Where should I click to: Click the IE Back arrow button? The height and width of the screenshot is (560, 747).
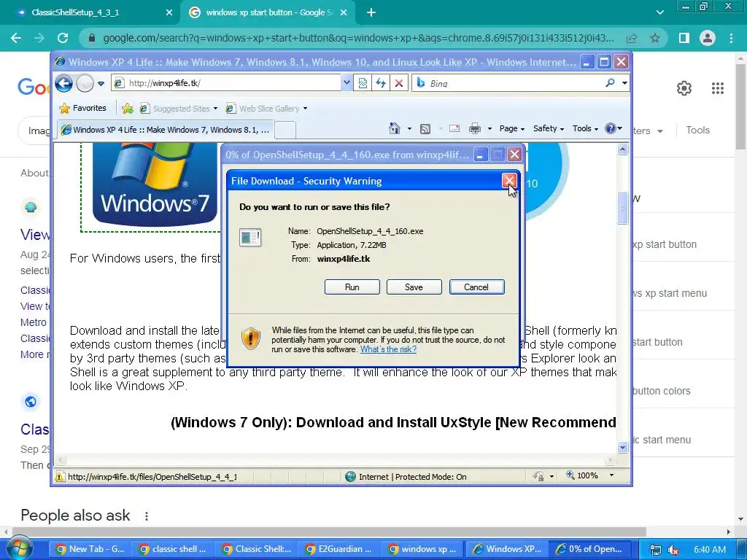(64, 83)
